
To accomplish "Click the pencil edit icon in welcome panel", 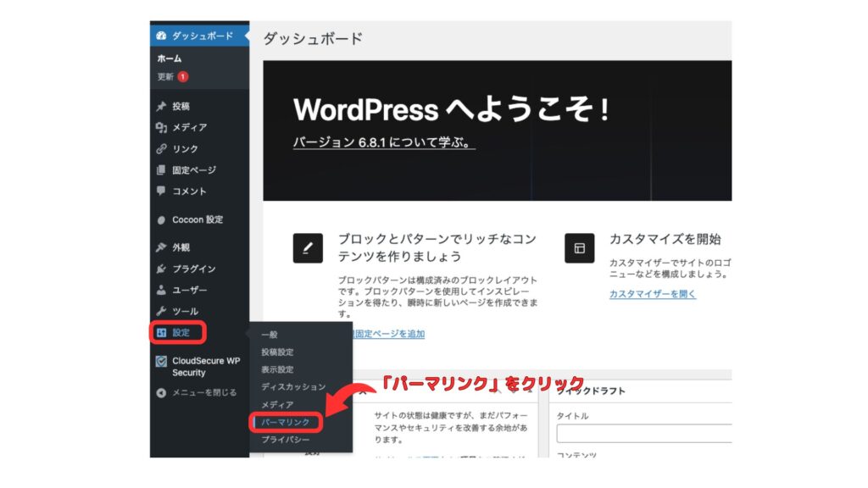I will point(308,248).
